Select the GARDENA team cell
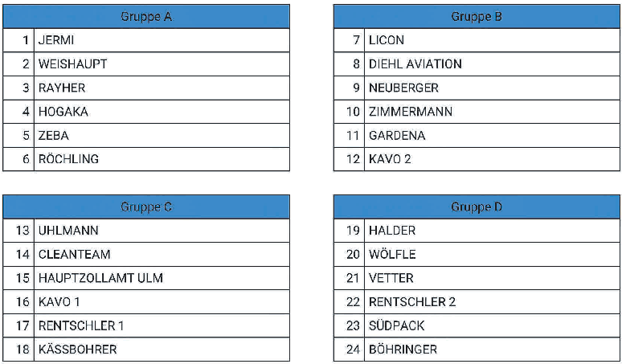This screenshot has height=364, width=622. 397,136
